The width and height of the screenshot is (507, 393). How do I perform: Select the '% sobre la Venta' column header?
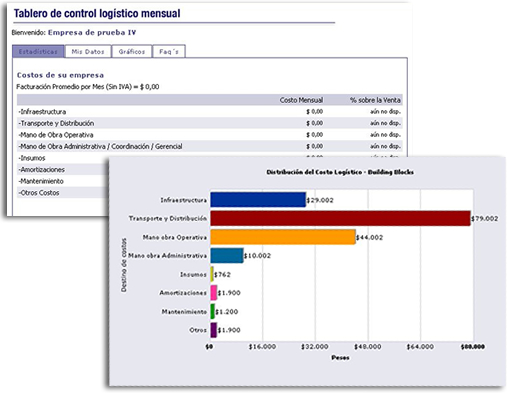tap(375, 100)
